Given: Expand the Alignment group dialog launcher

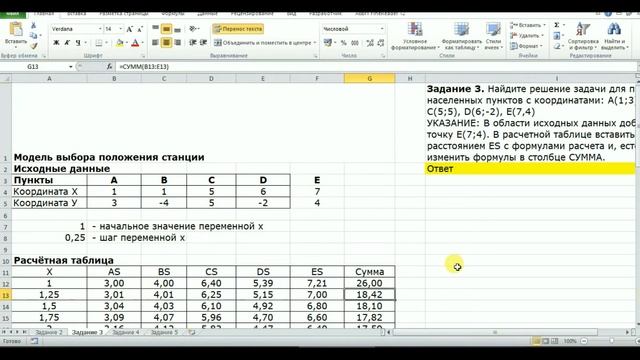Looking at the screenshot, I should pyautogui.click(x=316, y=56).
